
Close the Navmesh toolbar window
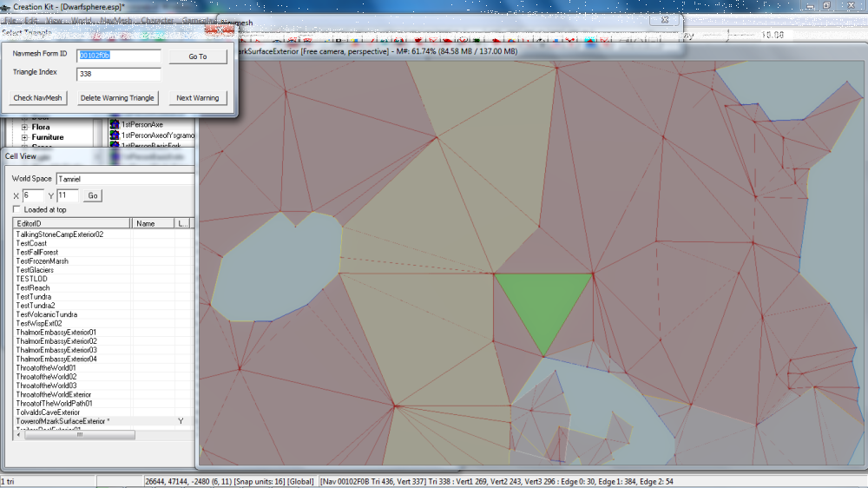(665, 20)
